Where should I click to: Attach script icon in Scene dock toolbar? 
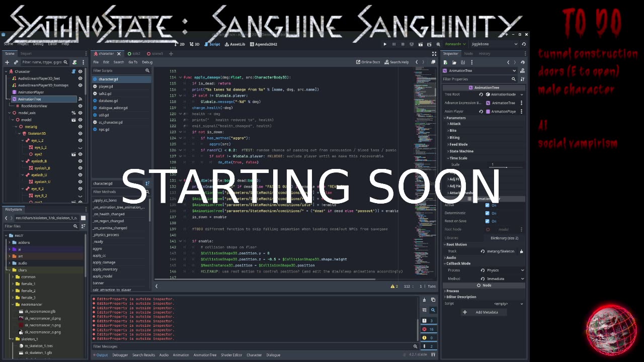(x=74, y=62)
